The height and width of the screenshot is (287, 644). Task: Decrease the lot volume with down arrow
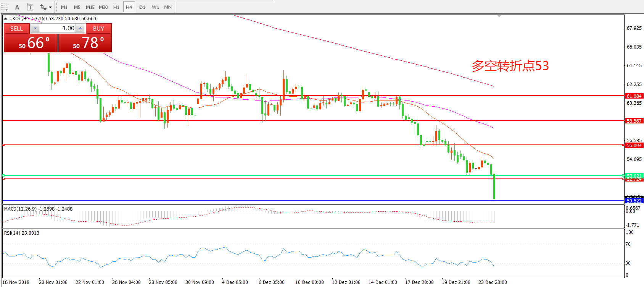tap(35, 29)
